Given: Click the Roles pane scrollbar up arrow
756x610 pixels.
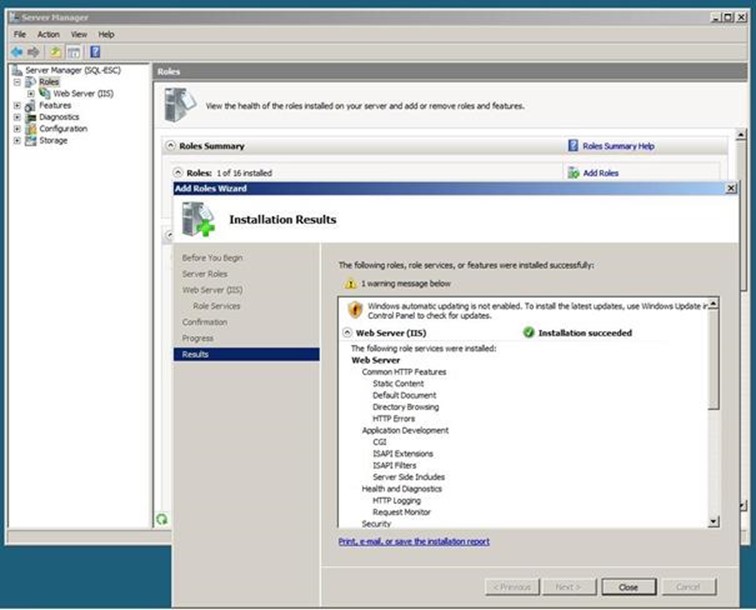Looking at the screenshot, I should coord(742,135).
